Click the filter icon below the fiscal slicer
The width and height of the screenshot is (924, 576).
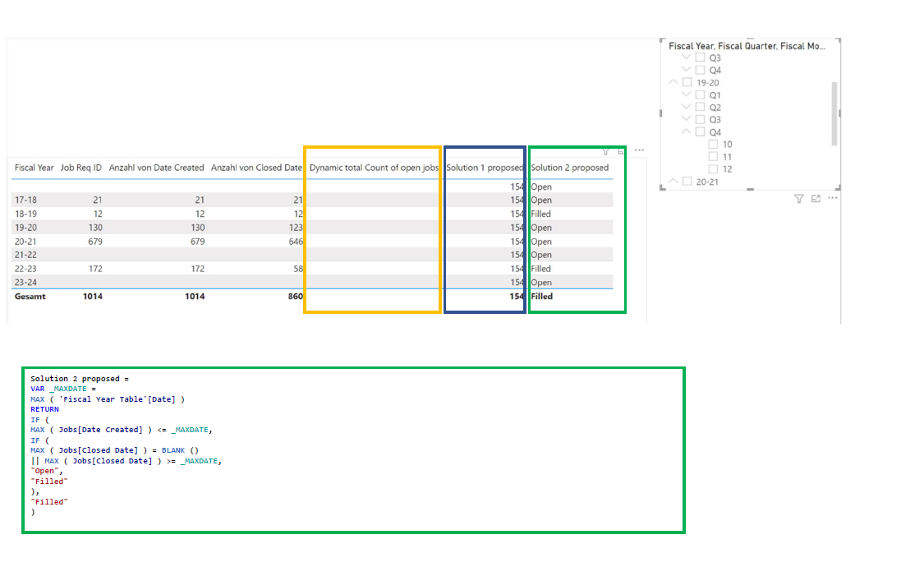tap(799, 199)
